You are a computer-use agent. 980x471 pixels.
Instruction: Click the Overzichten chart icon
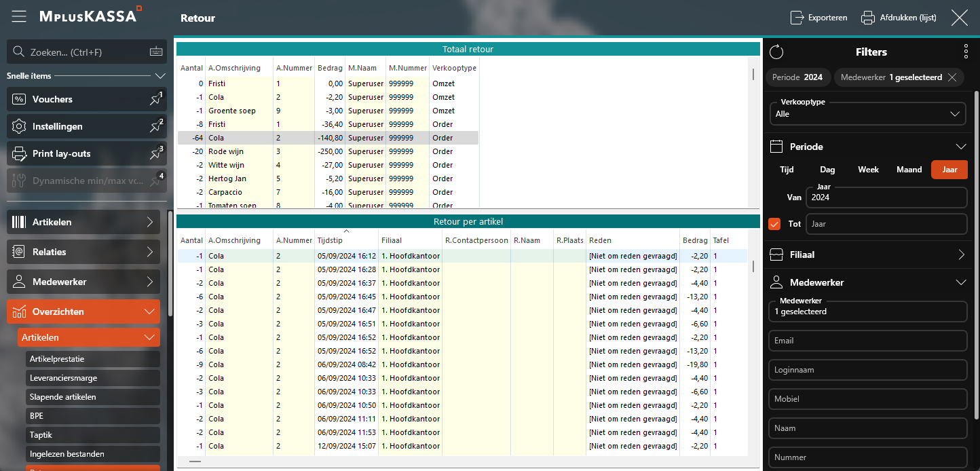pos(20,312)
